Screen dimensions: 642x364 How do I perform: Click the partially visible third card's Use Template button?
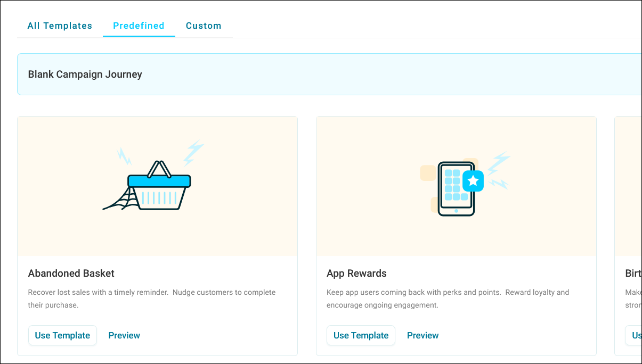(635, 335)
